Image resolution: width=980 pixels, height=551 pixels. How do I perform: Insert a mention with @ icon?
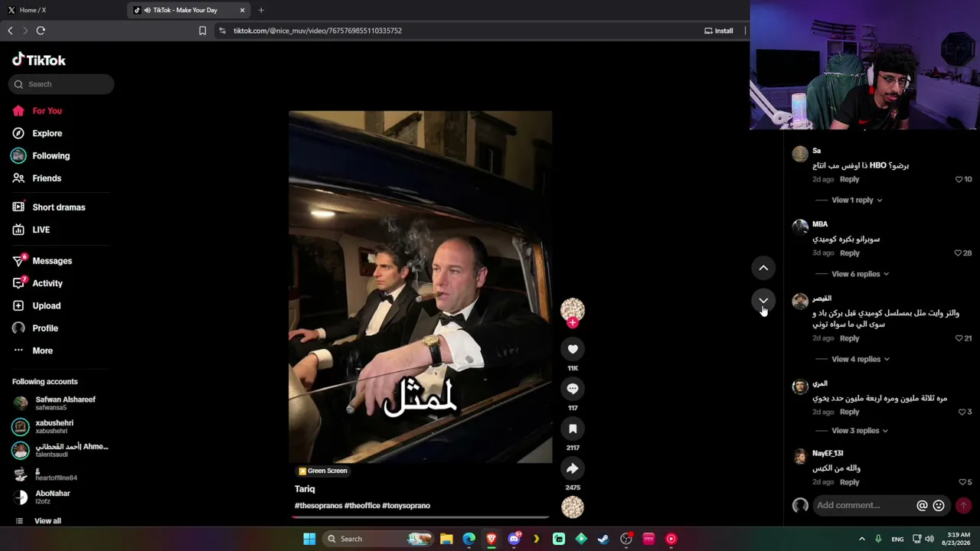(922, 505)
